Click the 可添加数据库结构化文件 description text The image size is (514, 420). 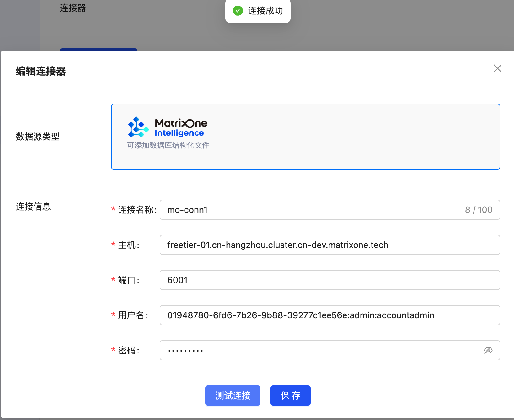(x=168, y=145)
